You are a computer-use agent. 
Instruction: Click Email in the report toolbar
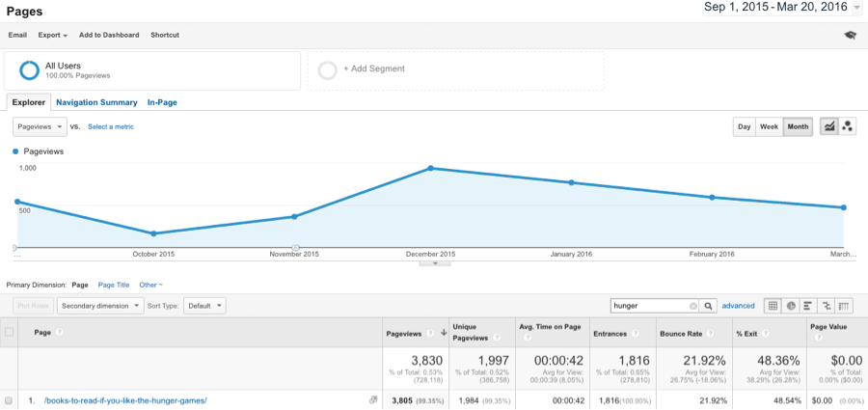click(x=17, y=35)
